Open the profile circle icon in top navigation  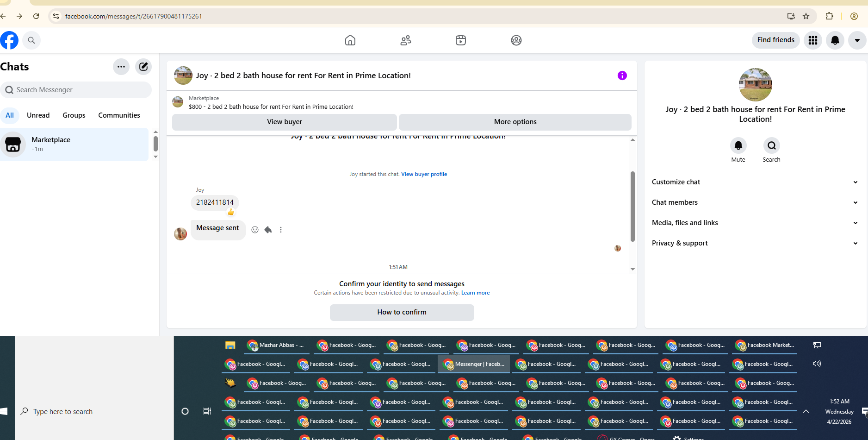516,40
